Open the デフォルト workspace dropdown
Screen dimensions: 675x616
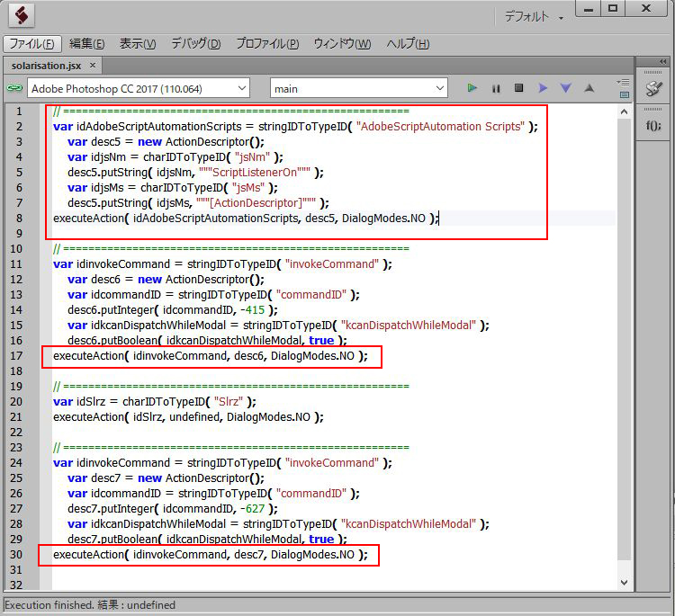click(x=534, y=17)
